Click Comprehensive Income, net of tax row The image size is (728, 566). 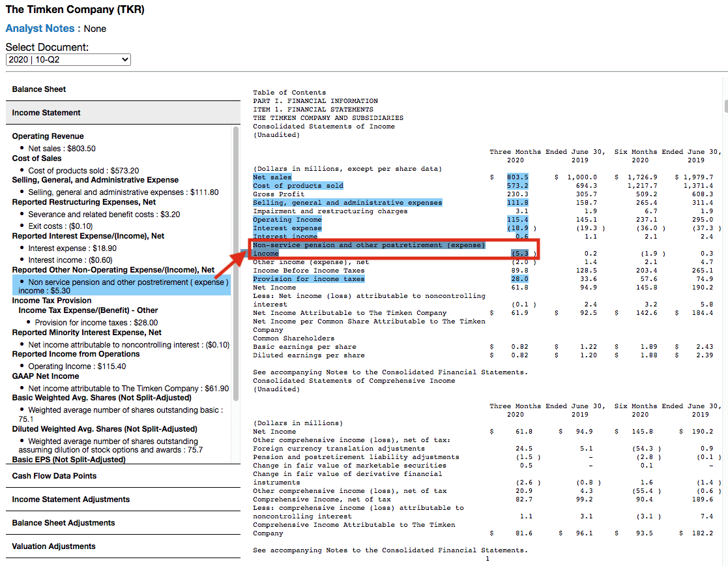[x=322, y=499]
